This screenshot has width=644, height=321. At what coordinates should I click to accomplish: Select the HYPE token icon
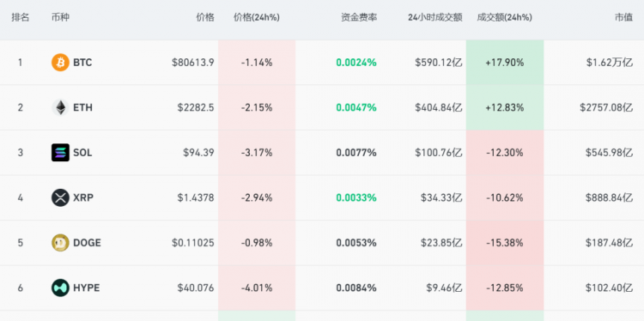[x=60, y=288]
